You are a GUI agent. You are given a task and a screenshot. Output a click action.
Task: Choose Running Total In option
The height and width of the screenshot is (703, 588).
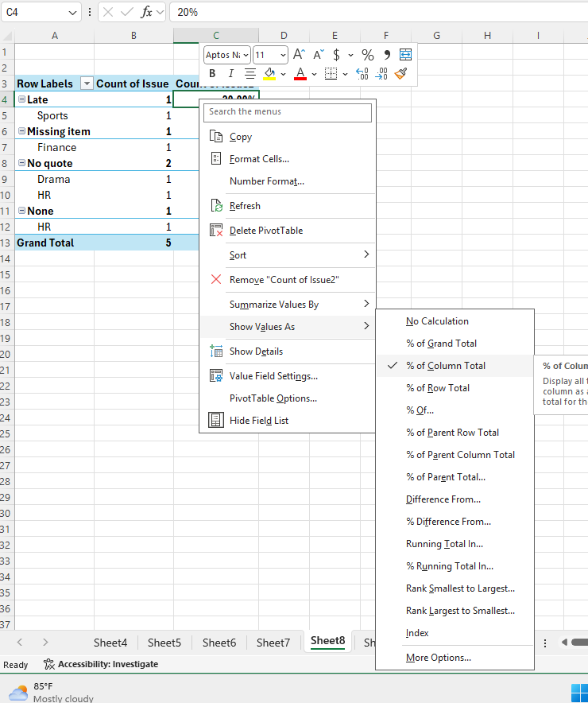tap(455, 544)
